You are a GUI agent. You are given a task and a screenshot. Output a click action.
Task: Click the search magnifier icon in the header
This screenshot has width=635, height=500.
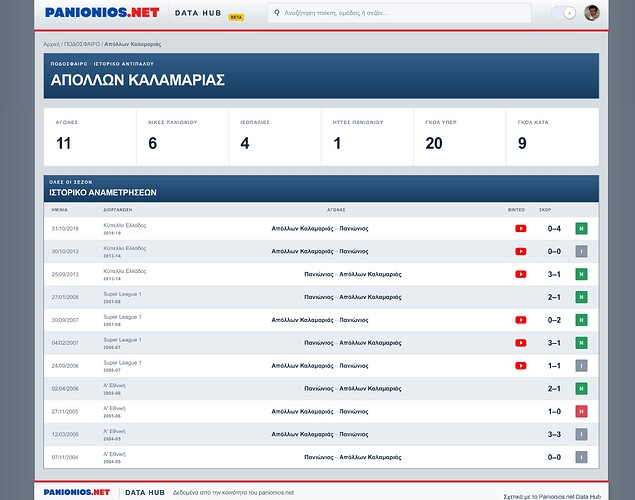click(x=277, y=13)
